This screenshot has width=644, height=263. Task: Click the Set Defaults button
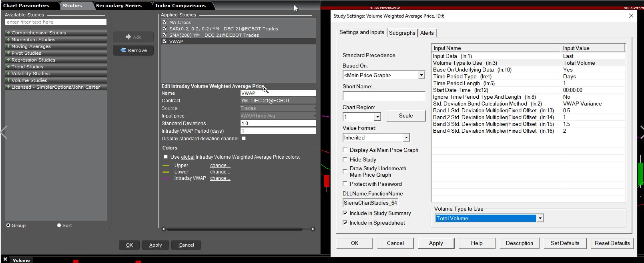[x=565, y=243]
